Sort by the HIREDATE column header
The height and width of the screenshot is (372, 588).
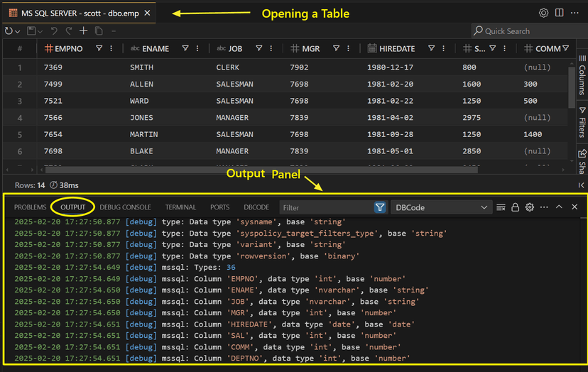(x=397, y=49)
